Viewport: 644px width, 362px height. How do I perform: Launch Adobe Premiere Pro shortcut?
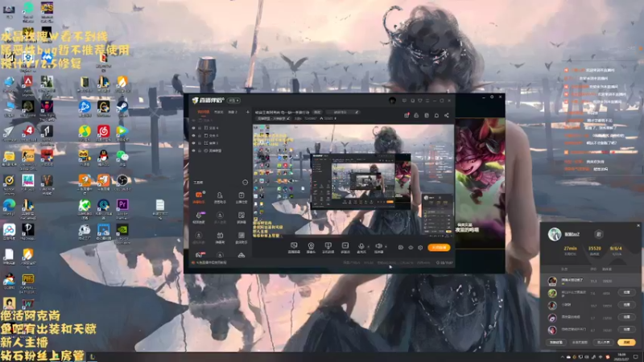click(x=122, y=205)
